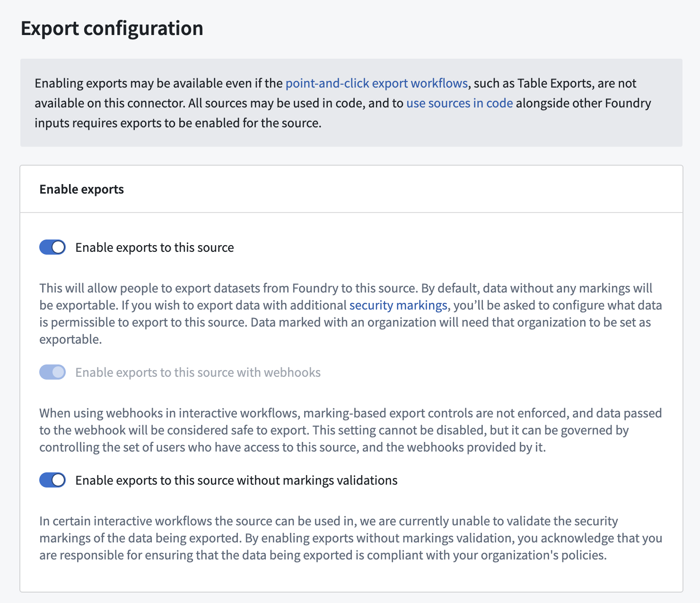Select the without markings validations label text
Screen dimensions: 700x603
(x=236, y=480)
